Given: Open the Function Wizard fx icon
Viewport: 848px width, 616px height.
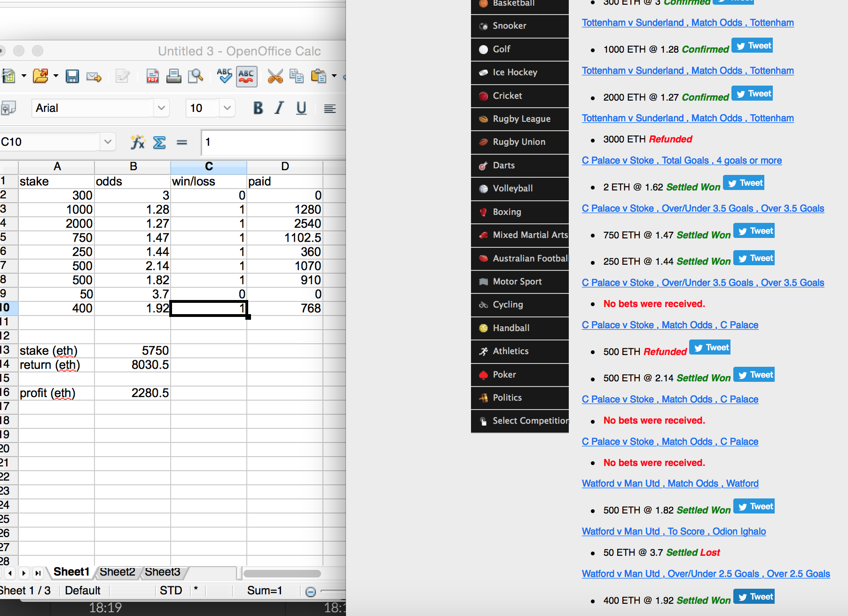Looking at the screenshot, I should tap(137, 142).
